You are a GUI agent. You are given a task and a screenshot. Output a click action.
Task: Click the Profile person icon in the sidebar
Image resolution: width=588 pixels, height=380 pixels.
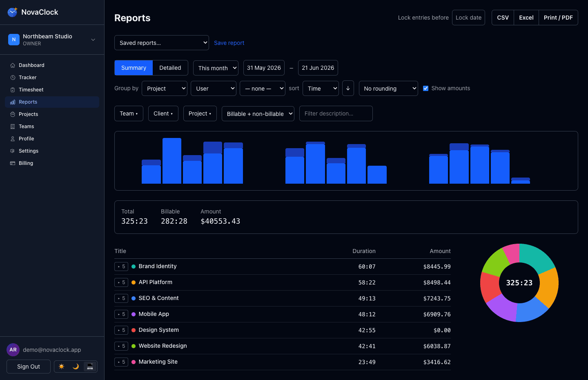[13, 139]
